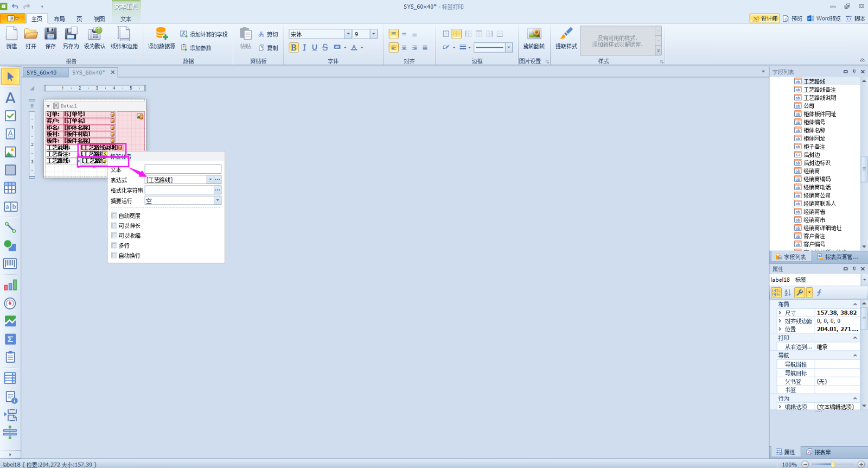
Task: Show categorized properties view icon
Action: [x=776, y=293]
